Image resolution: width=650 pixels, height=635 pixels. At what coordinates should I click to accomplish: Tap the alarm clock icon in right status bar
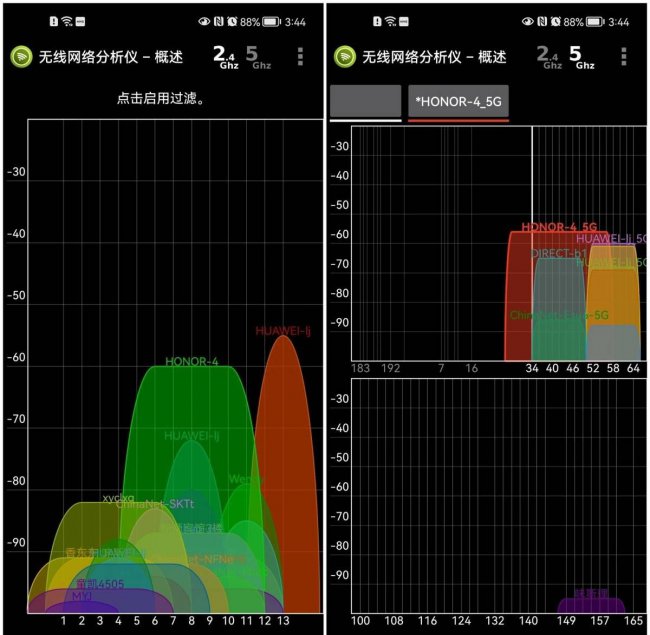(555, 22)
